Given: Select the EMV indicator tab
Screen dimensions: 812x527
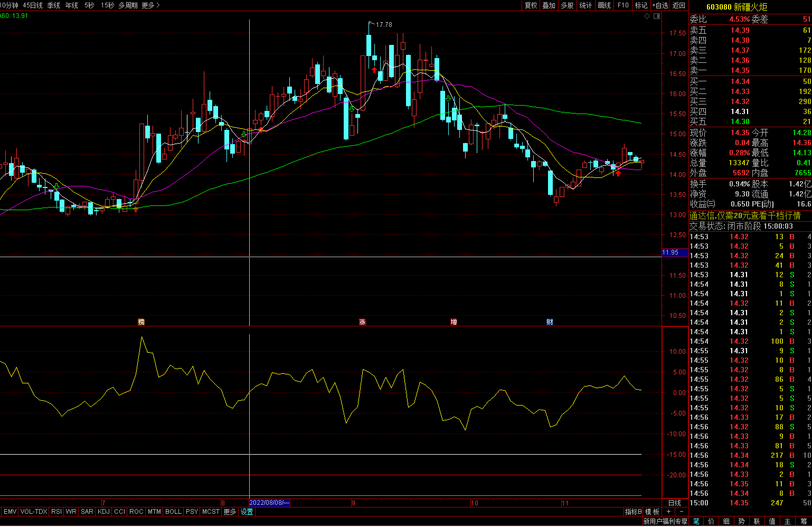Looking at the screenshot, I should pos(10,512).
